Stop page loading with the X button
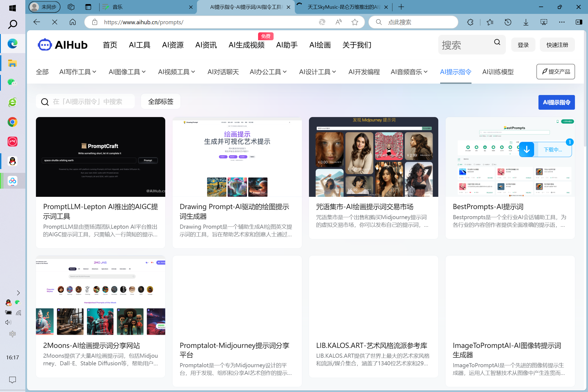The image size is (588, 392). 55,22
